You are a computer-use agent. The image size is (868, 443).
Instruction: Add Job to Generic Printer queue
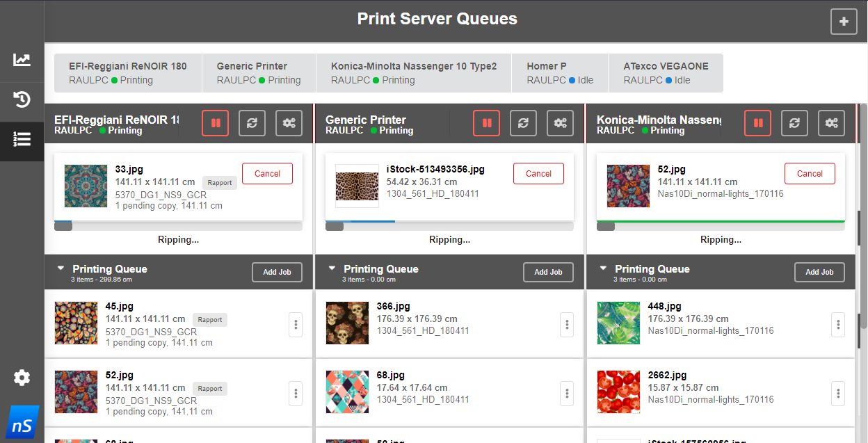[x=548, y=272]
